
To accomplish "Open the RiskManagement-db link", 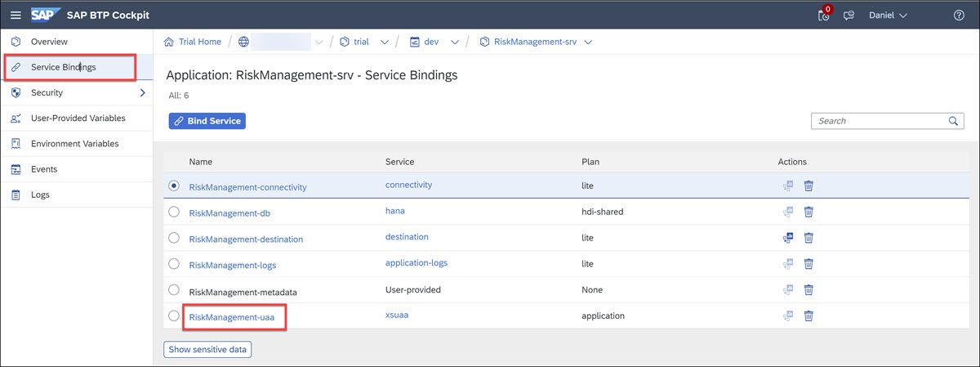I will [229, 213].
